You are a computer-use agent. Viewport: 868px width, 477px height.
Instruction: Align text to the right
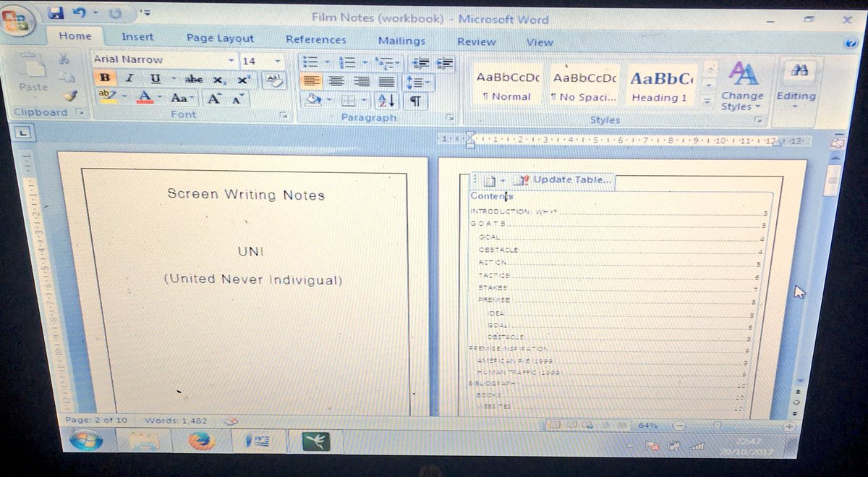pos(362,81)
